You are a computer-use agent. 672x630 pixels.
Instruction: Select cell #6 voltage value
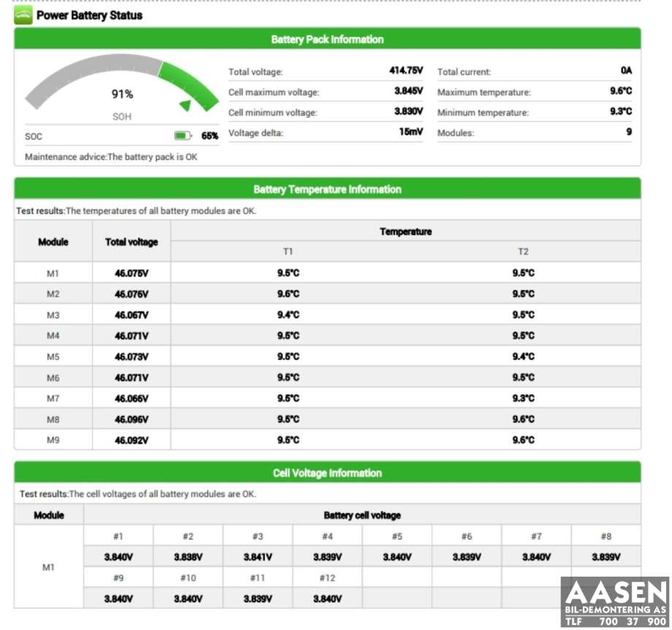click(x=467, y=557)
